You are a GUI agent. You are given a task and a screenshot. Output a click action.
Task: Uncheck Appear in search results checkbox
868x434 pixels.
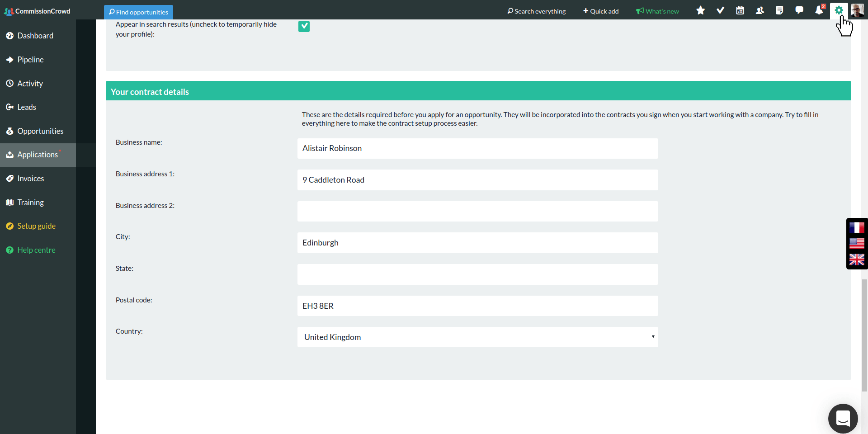tap(304, 27)
